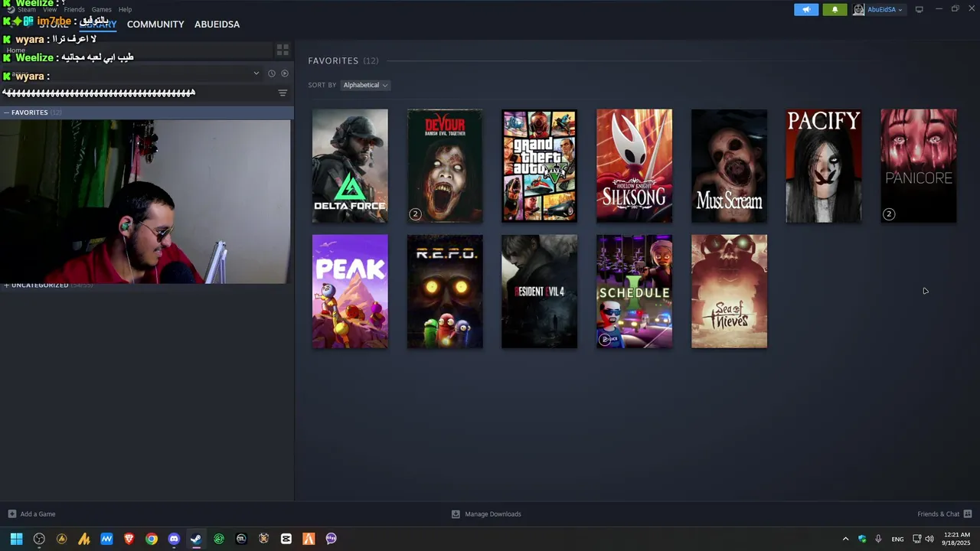980x551 pixels.
Task: Click the orange flame app taskbar icon
Action: [309, 539]
